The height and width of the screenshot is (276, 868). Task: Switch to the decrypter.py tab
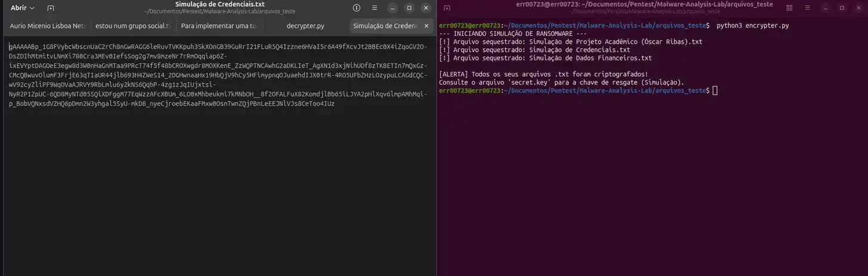(305, 26)
